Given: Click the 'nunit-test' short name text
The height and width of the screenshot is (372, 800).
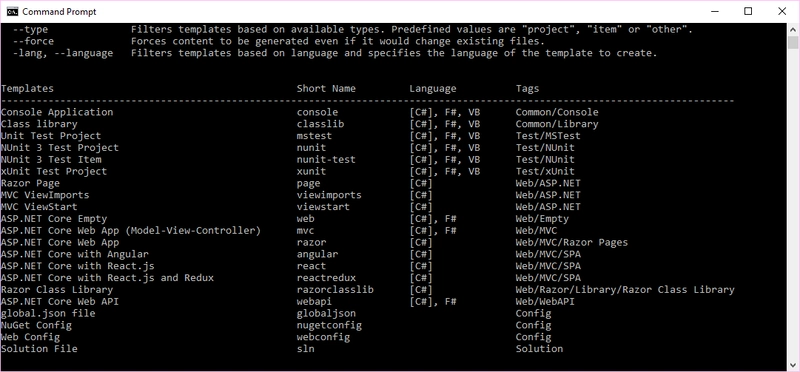Looking at the screenshot, I should click(326, 159).
